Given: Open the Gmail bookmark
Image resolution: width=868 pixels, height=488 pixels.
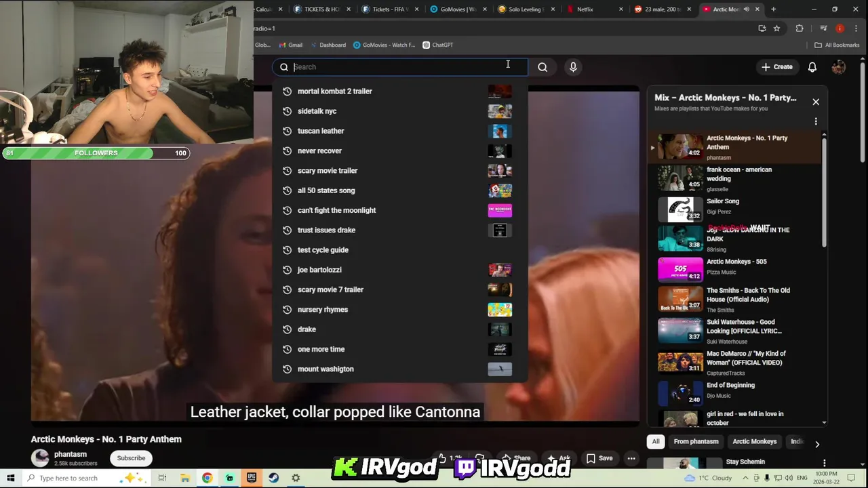Looking at the screenshot, I should [x=290, y=45].
